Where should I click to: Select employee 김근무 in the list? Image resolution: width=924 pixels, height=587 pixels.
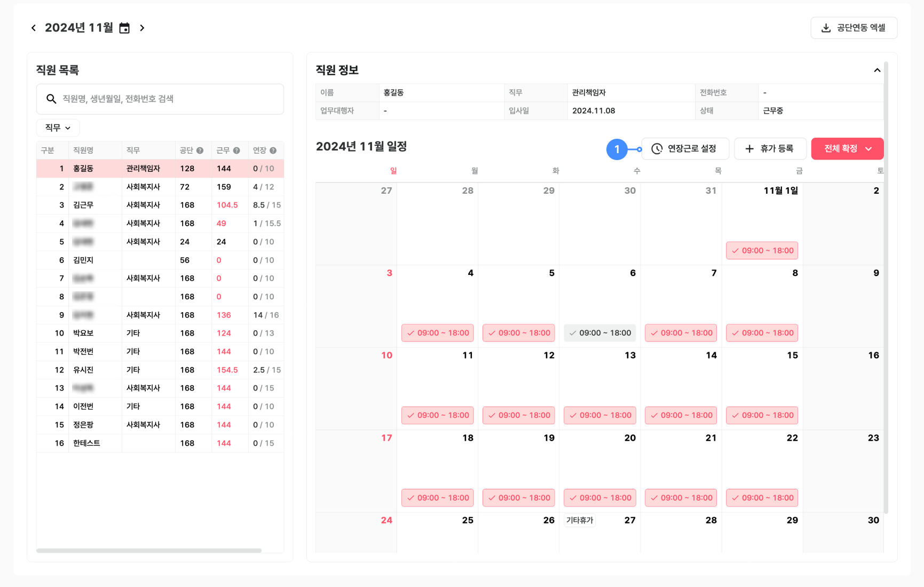pos(83,205)
